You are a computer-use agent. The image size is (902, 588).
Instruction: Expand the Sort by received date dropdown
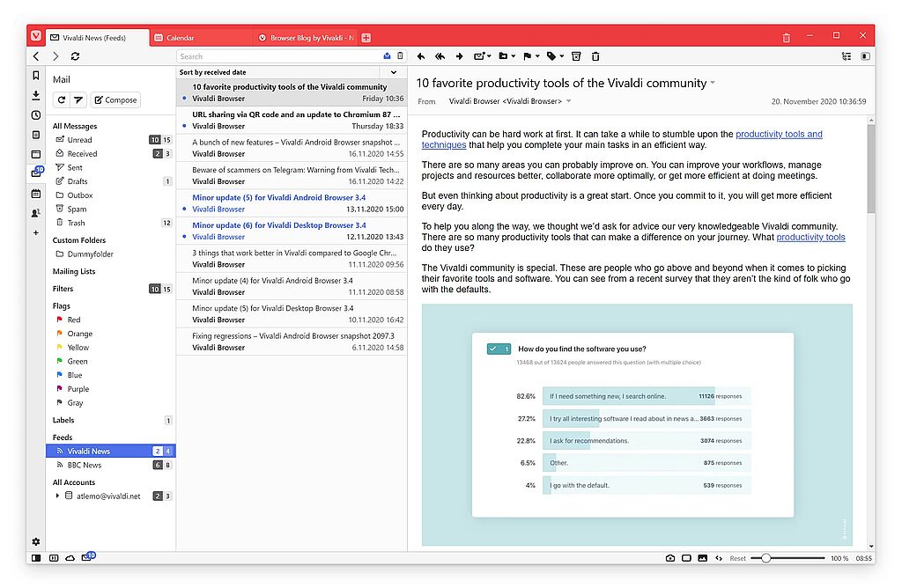coord(394,72)
